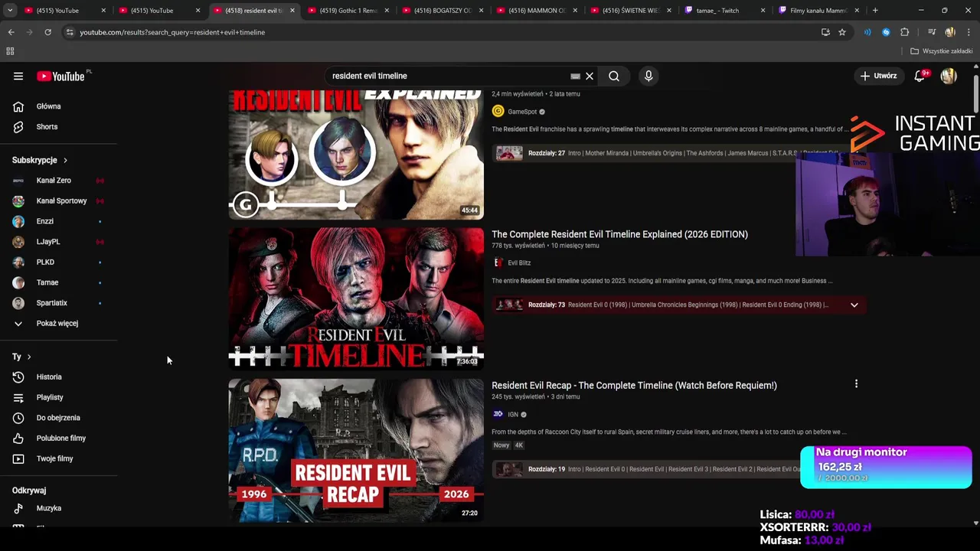Open a new browser tab with the plus
Image resolution: width=980 pixels, height=551 pixels.
(x=875, y=11)
